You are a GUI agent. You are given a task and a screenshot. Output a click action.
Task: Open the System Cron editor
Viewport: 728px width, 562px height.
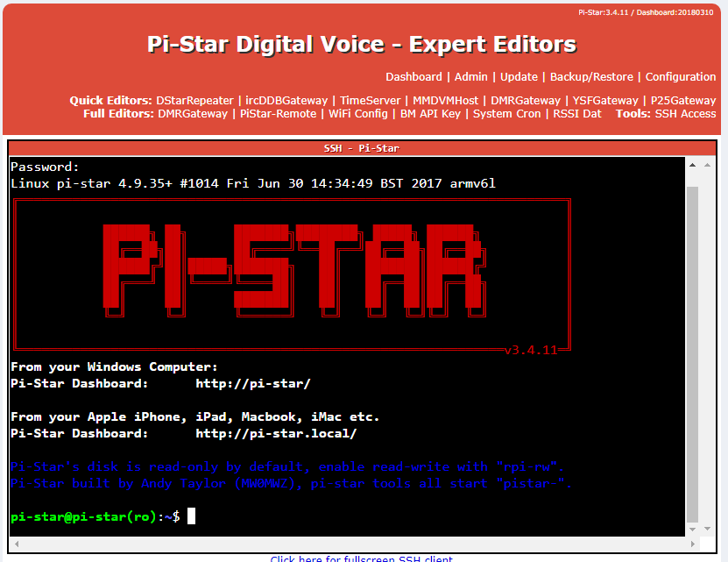tap(508, 114)
